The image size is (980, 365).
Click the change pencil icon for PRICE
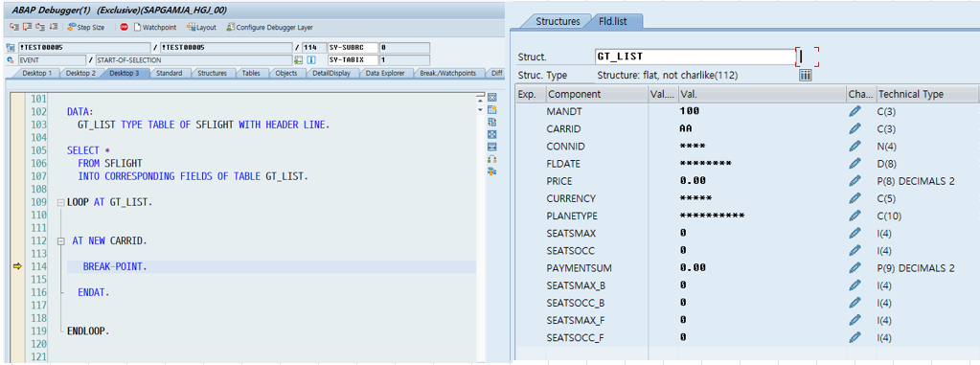point(855,181)
